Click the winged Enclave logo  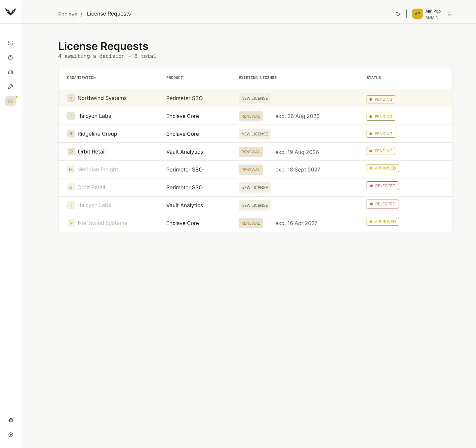(11, 12)
